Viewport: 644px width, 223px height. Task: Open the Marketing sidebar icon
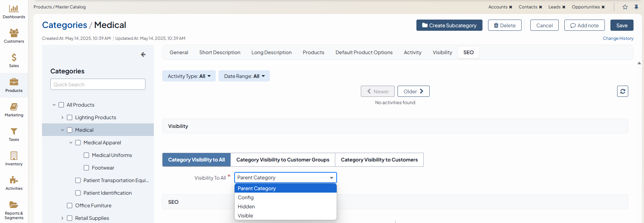14,107
